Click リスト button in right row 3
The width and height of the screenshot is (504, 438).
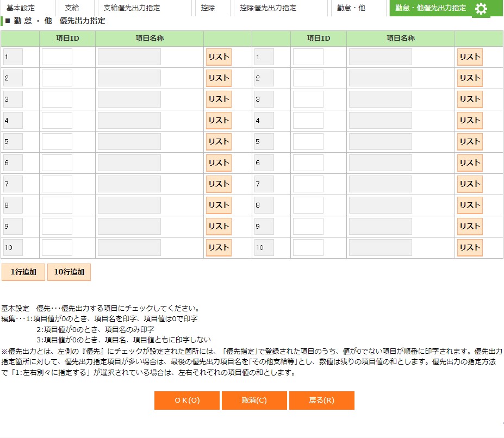coord(470,99)
